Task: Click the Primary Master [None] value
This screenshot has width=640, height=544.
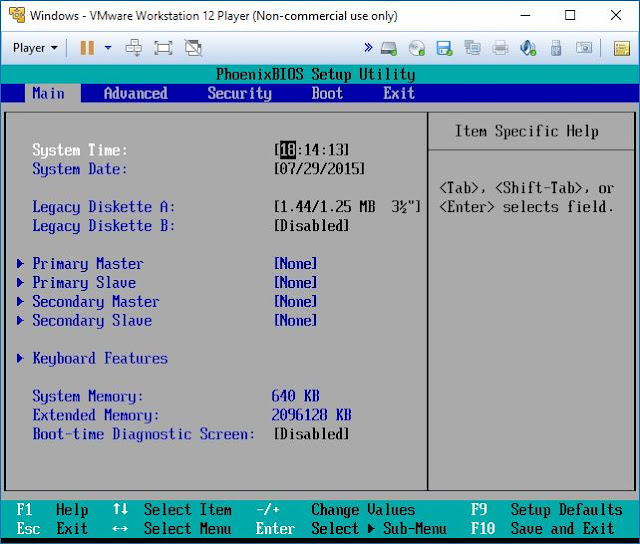Action: tap(296, 263)
